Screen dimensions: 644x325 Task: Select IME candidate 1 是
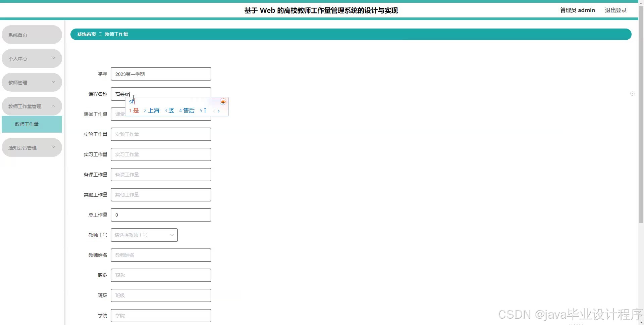(x=134, y=110)
